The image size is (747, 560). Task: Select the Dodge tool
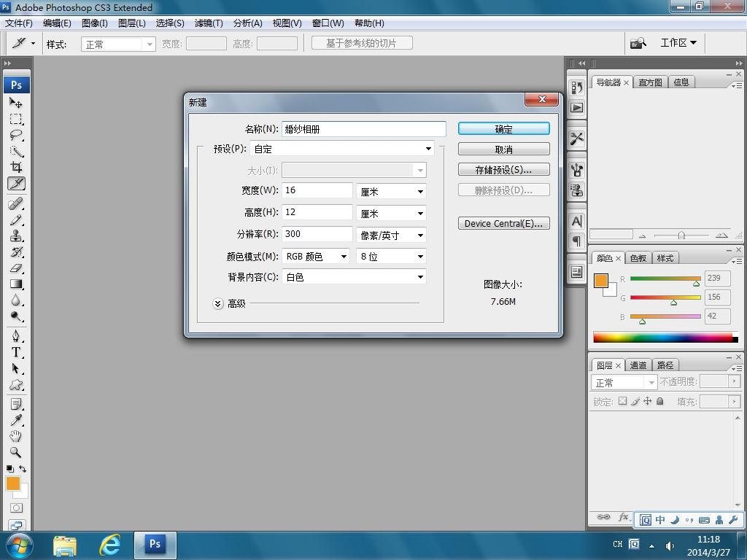point(16,316)
